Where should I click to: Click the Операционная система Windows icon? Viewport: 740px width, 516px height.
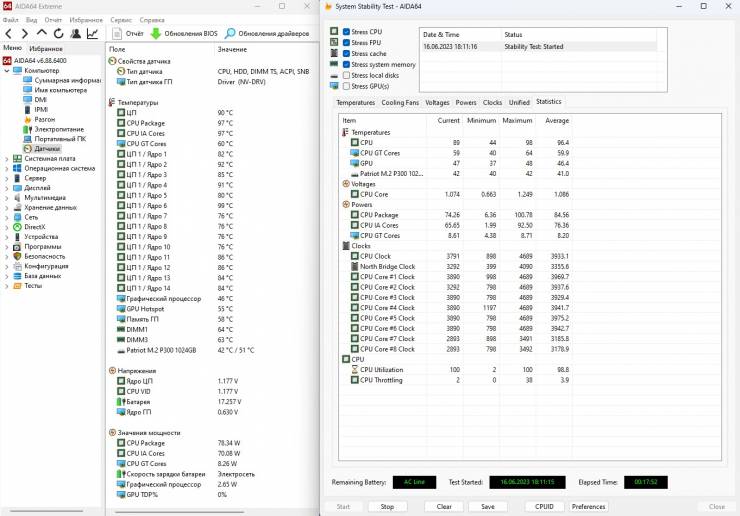[17, 168]
